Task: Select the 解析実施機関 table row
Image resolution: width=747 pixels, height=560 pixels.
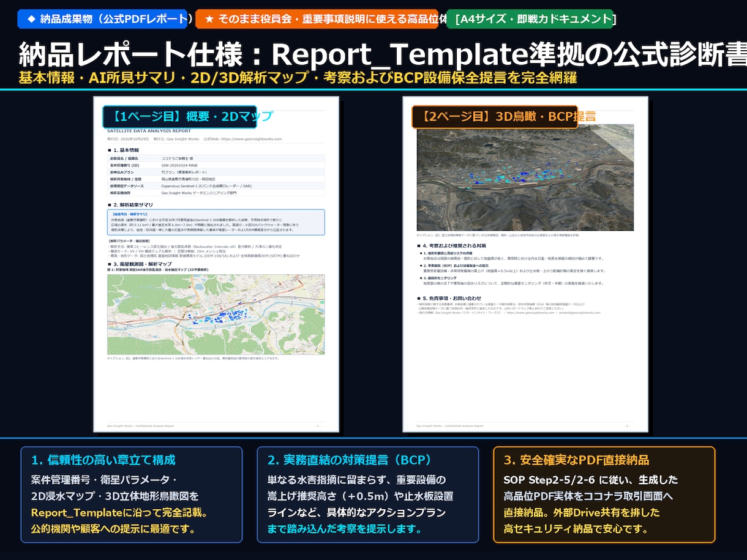Action: (216, 192)
